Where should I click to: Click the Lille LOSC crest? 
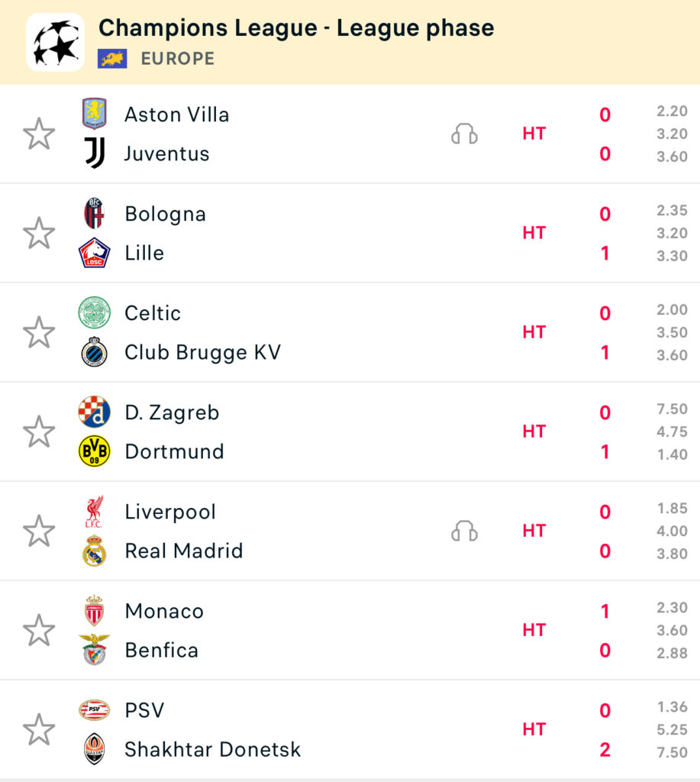pyautogui.click(x=94, y=253)
